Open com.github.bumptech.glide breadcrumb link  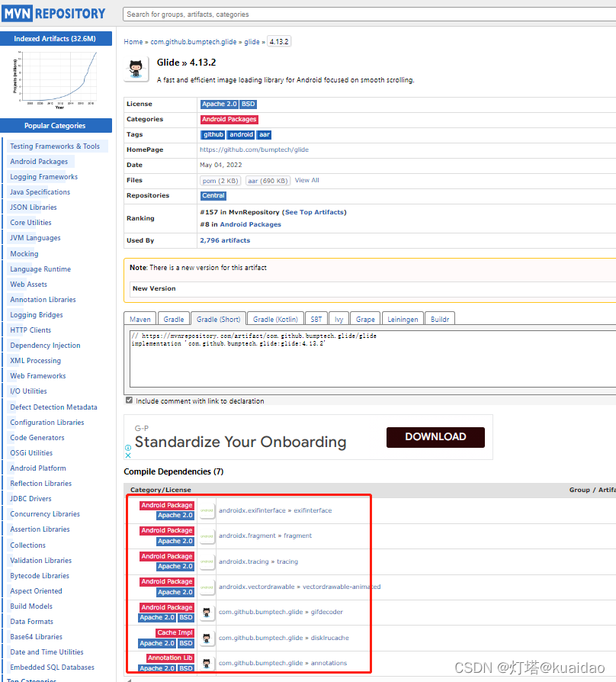click(194, 42)
